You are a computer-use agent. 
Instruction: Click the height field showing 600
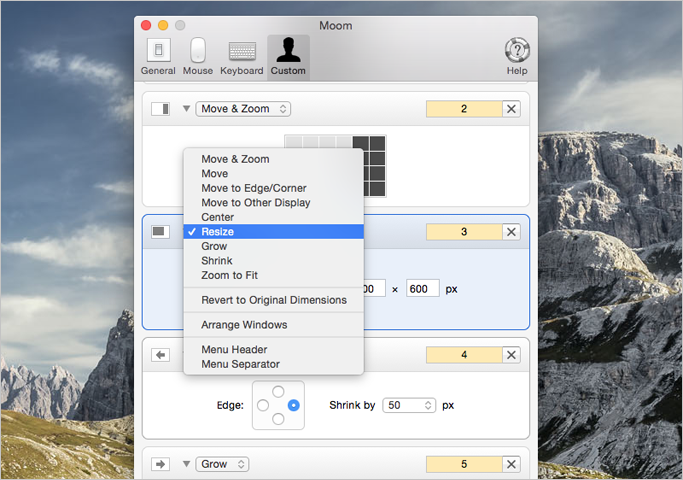point(423,289)
